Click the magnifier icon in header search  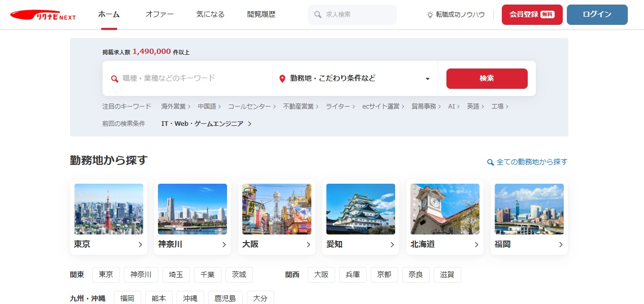click(x=318, y=15)
